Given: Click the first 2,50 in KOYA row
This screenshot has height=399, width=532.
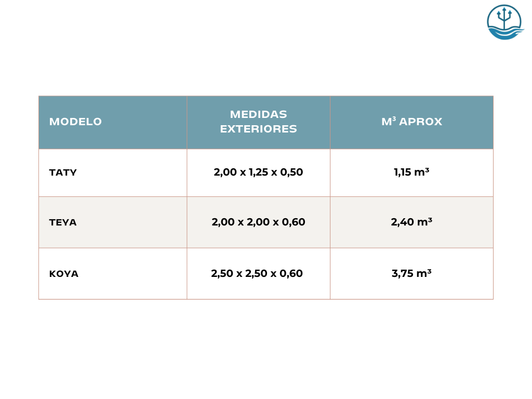Looking at the screenshot, I should pos(222,274).
